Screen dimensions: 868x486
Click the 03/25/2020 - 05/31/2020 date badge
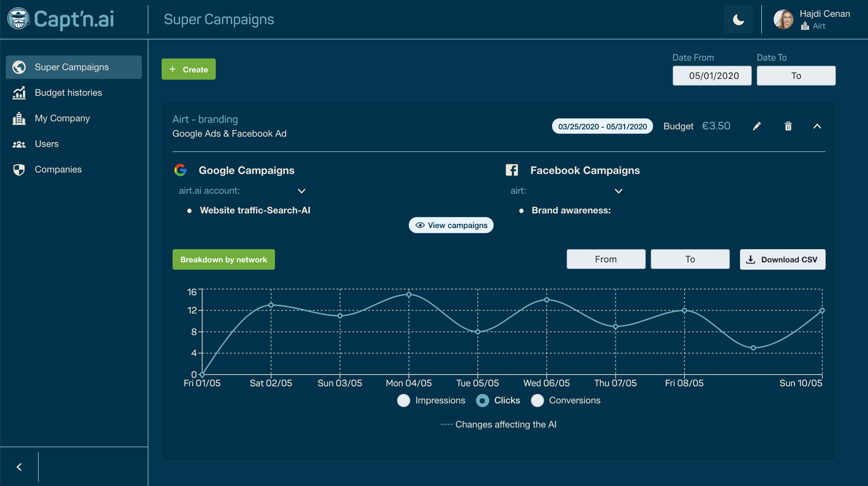pyautogui.click(x=602, y=126)
